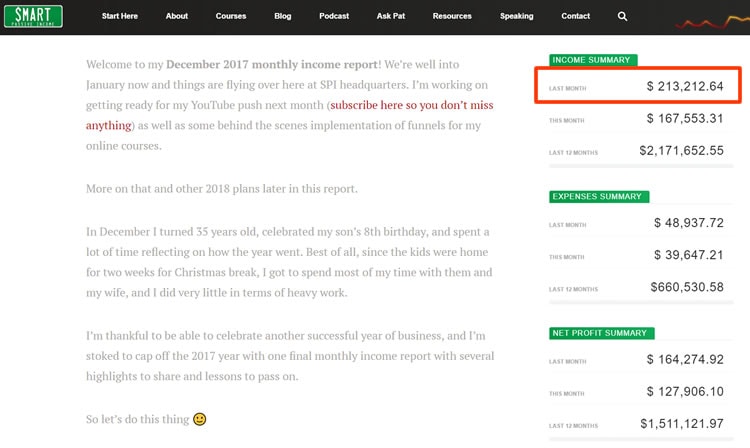Click the Smart Passive Income logo
The image size is (750, 448).
click(x=33, y=16)
